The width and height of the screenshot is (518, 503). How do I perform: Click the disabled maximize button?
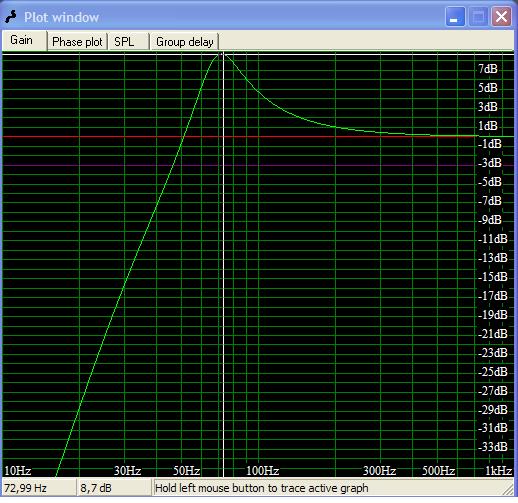pos(478,16)
